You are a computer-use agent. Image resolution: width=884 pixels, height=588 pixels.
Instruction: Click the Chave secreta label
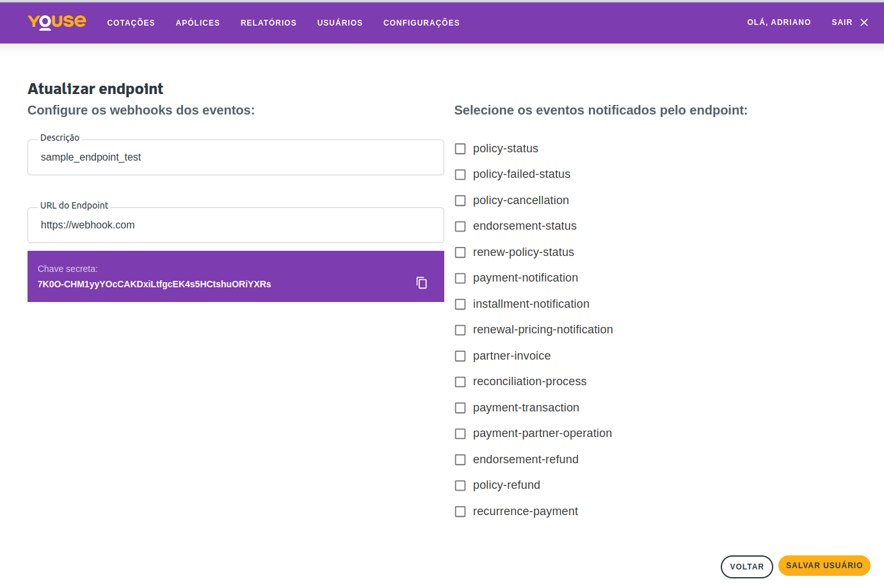click(68, 269)
